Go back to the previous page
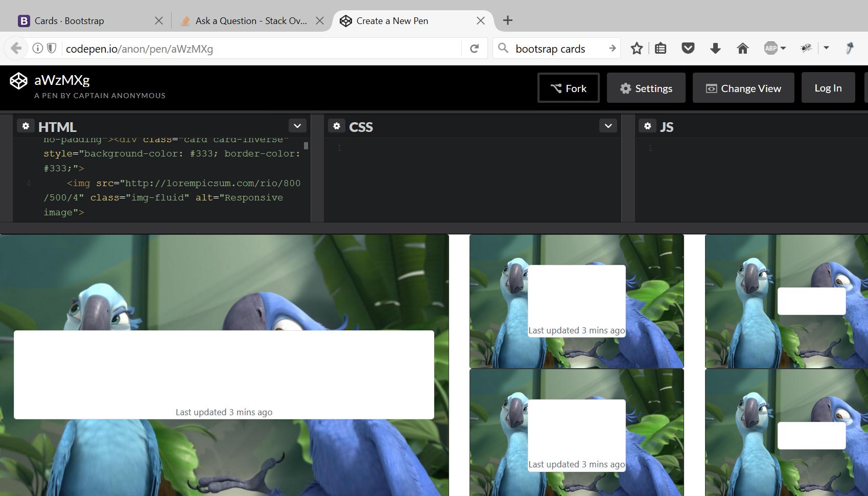The width and height of the screenshot is (868, 496). tap(16, 49)
